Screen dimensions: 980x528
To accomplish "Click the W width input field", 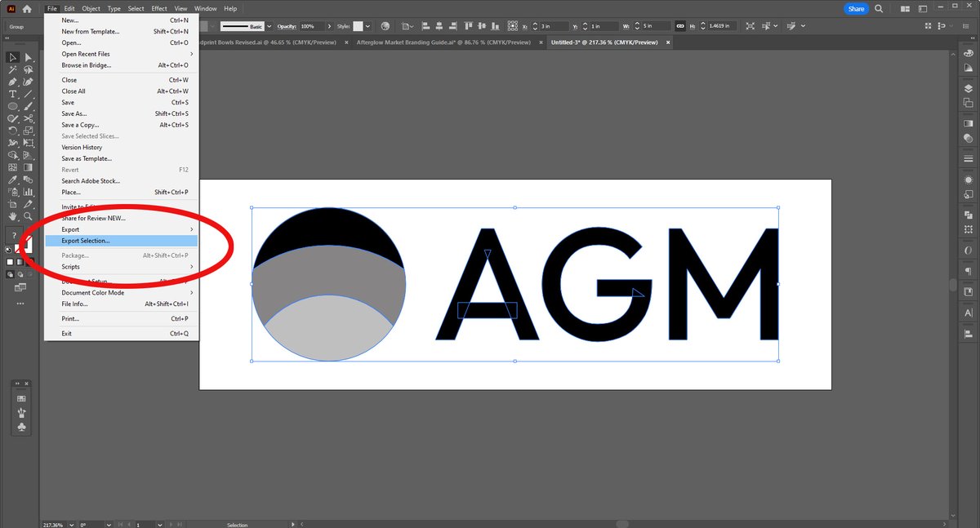I will [x=656, y=26].
